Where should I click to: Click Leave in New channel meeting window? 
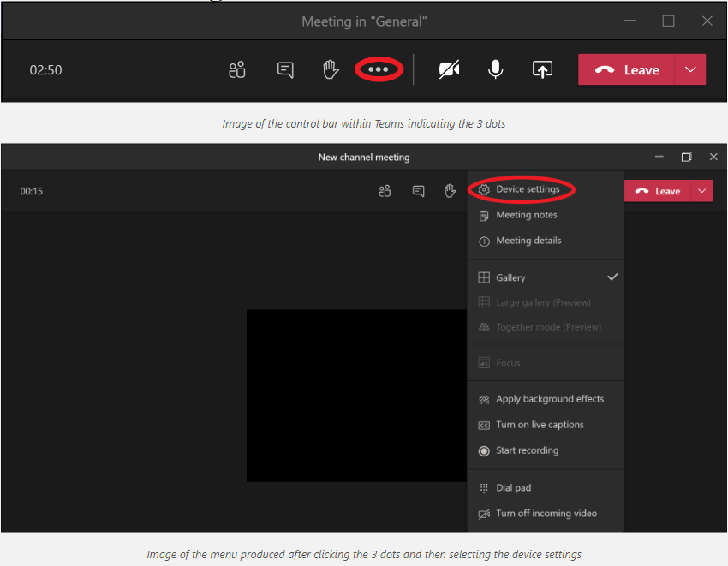pos(658,191)
